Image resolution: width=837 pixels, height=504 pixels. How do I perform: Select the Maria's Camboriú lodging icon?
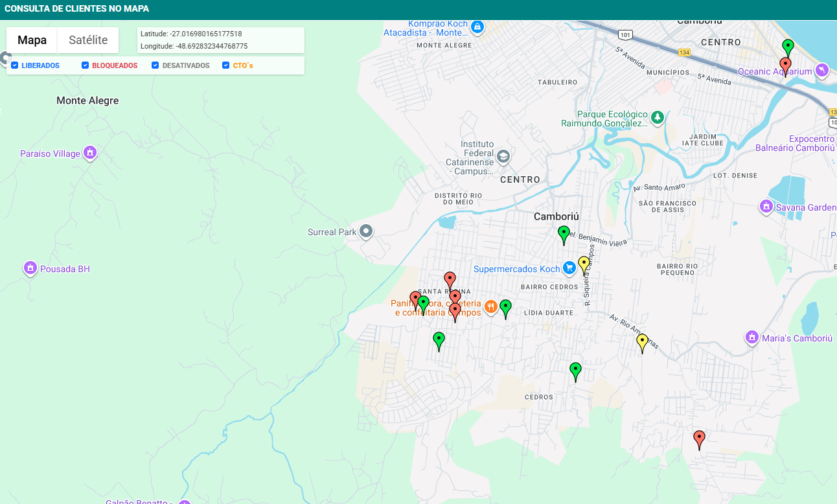(751, 338)
